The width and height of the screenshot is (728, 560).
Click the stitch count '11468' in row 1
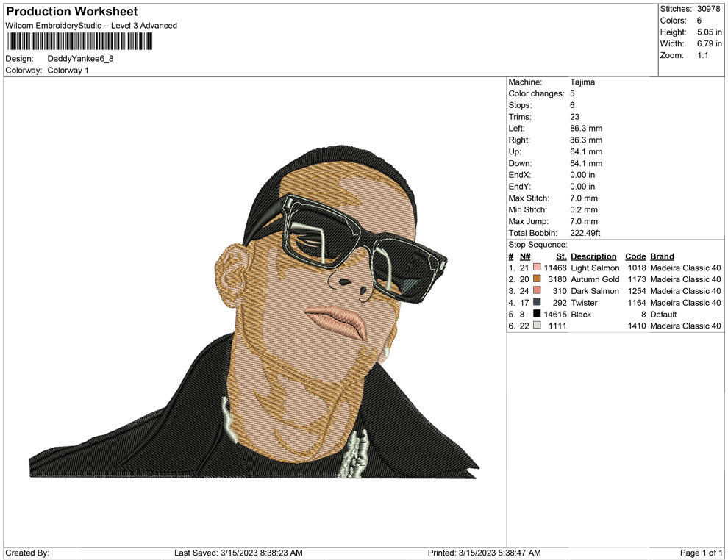[555, 268]
